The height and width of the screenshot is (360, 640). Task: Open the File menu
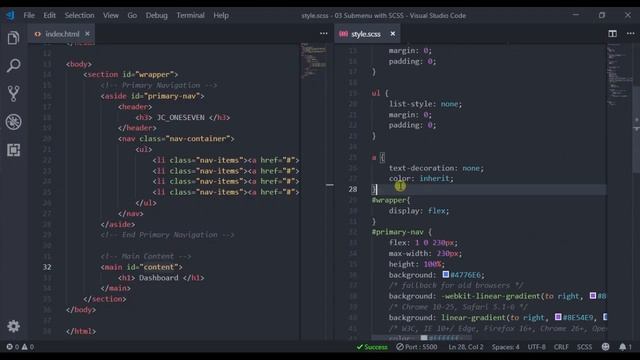[29, 16]
